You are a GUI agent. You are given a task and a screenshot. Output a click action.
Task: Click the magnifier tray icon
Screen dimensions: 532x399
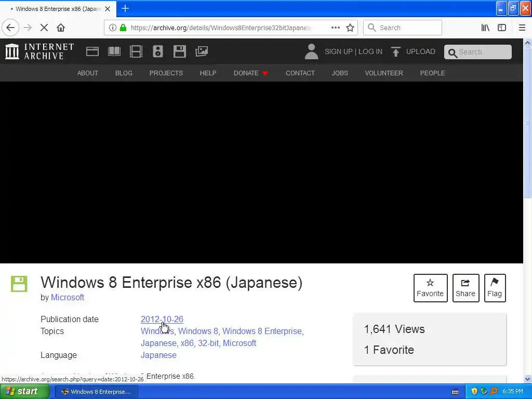click(x=494, y=392)
